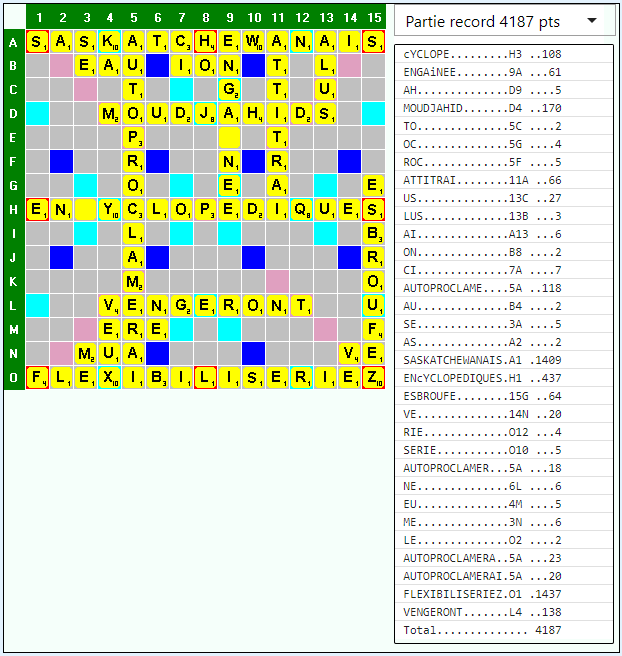622x656 pixels.
Task: Click the Z tile in the bottom-right corner
Action: pyautogui.click(x=373, y=377)
